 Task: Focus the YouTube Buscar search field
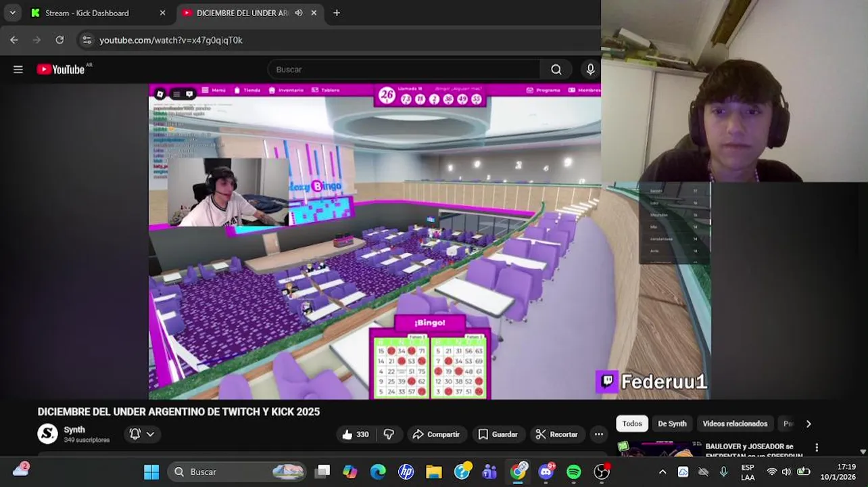coord(404,69)
